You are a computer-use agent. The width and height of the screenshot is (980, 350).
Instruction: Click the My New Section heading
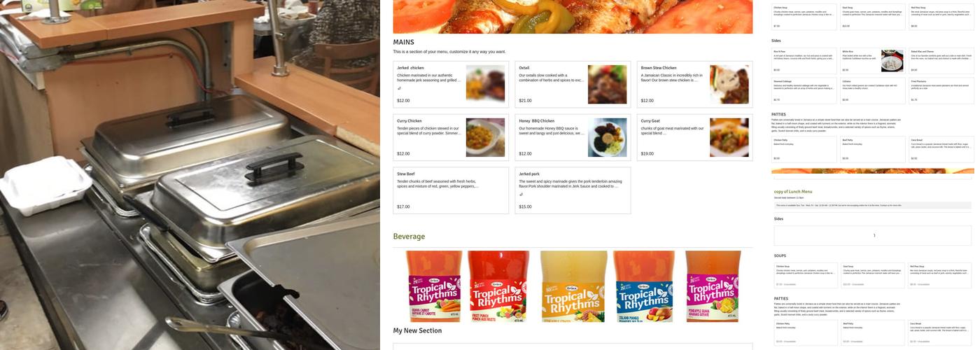[417, 330]
